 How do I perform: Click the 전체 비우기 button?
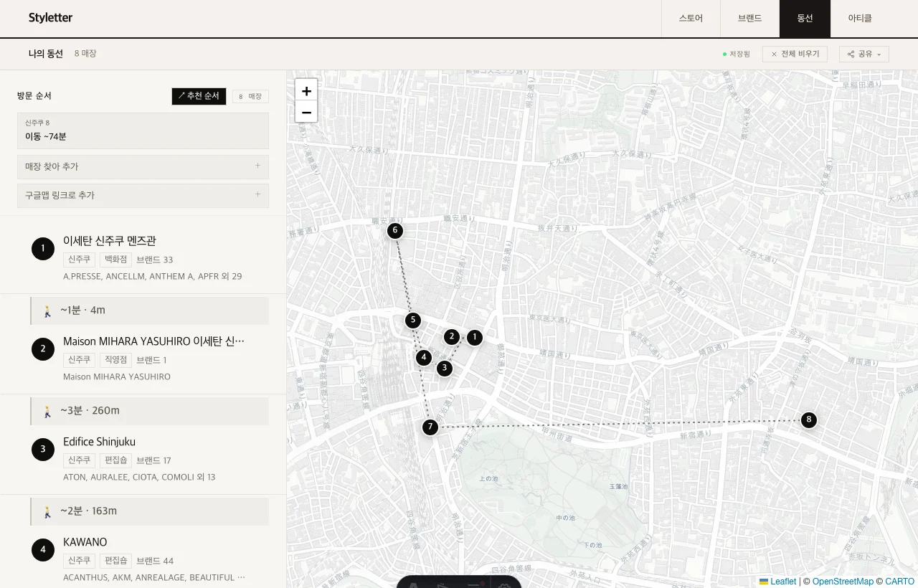click(x=795, y=54)
